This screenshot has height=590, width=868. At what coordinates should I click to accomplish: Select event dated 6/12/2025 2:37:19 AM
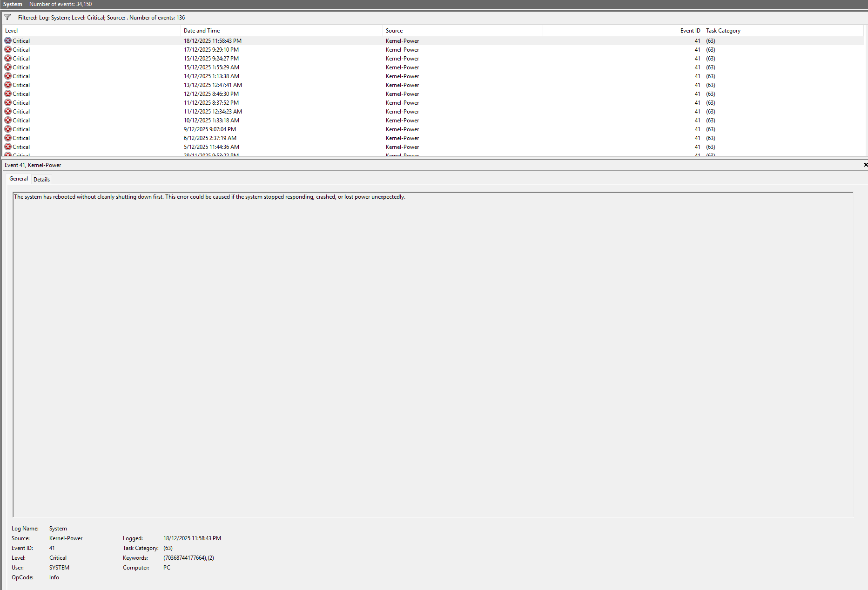pyautogui.click(x=433, y=138)
